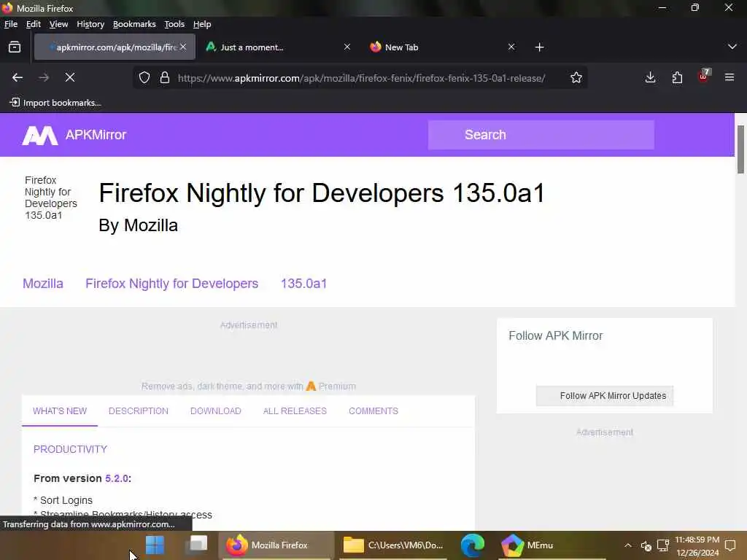Click the network tray icon
Screen dimensions: 747x560
pyautogui.click(x=662, y=545)
